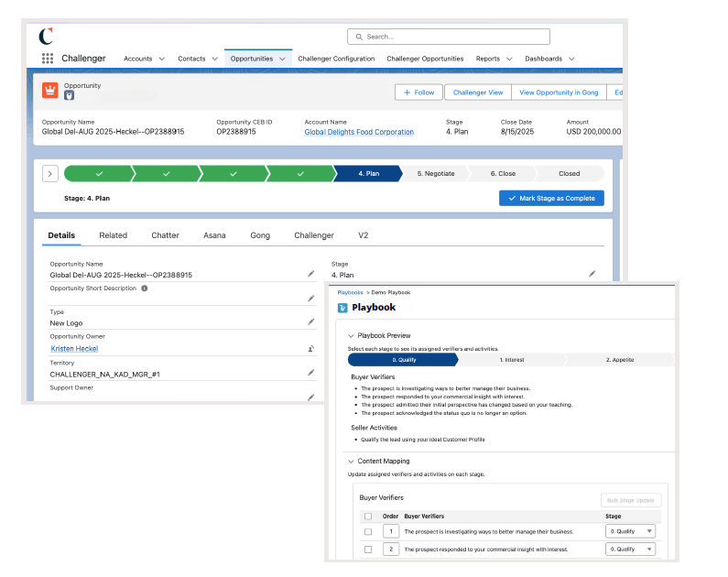Open the Challenger Configuration tab
The width and height of the screenshot is (728, 577).
pyautogui.click(x=336, y=59)
